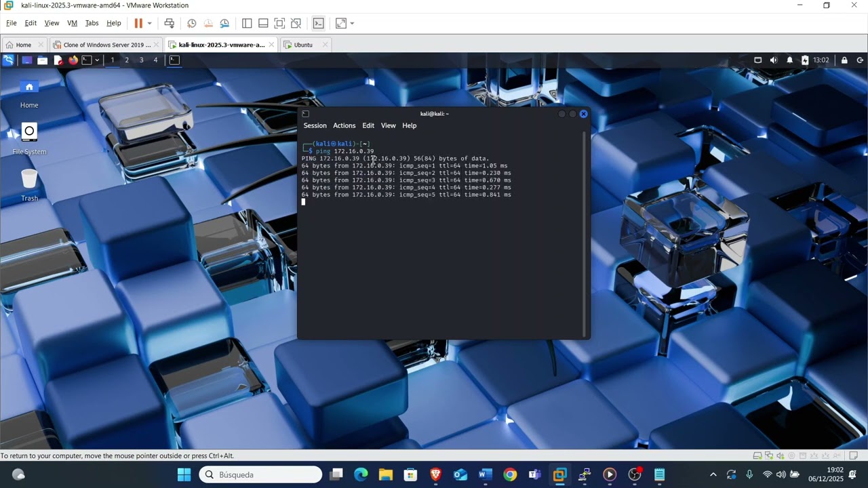The width and height of the screenshot is (868, 488).
Task: Click the Búsqueda search box in taskbar
Action: pos(260,474)
